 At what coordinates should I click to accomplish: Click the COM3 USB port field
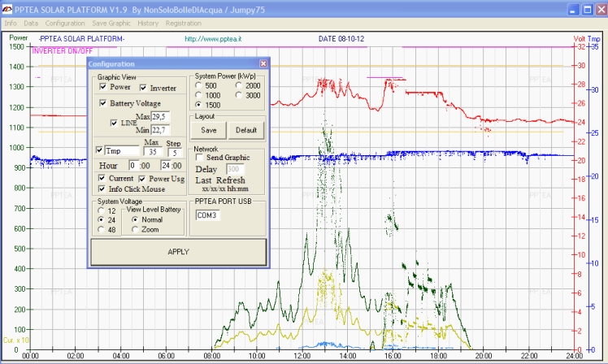click(208, 215)
